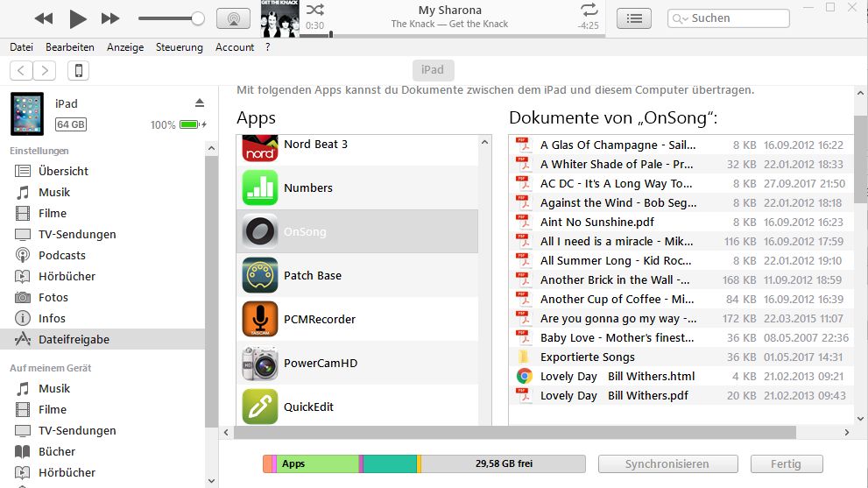Open TV-Sendungen under Auf meinem Gerät

click(102, 430)
